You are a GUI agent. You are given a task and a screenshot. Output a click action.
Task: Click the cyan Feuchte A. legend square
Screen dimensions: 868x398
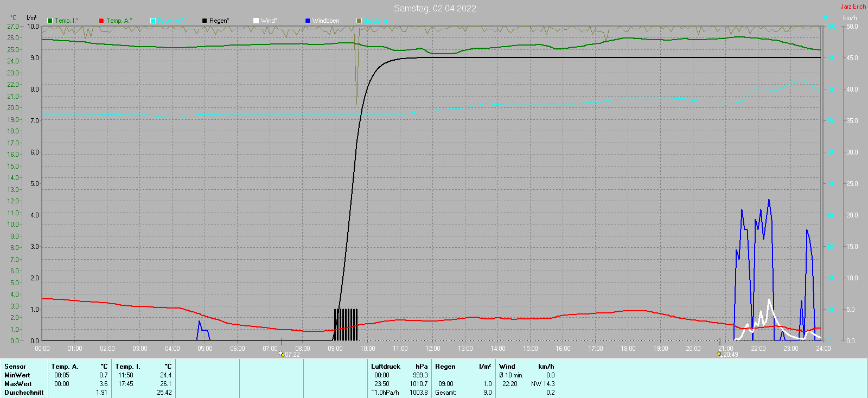coord(153,21)
